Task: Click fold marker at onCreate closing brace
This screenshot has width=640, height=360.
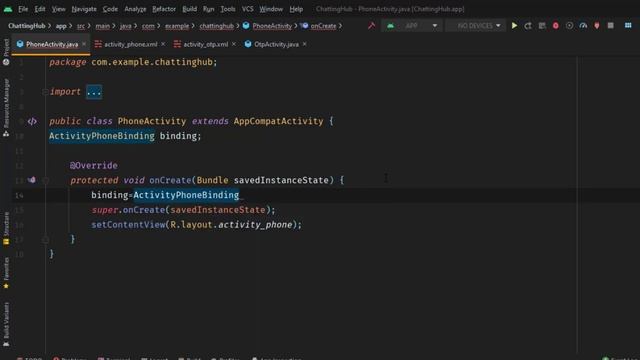Action: [46, 239]
